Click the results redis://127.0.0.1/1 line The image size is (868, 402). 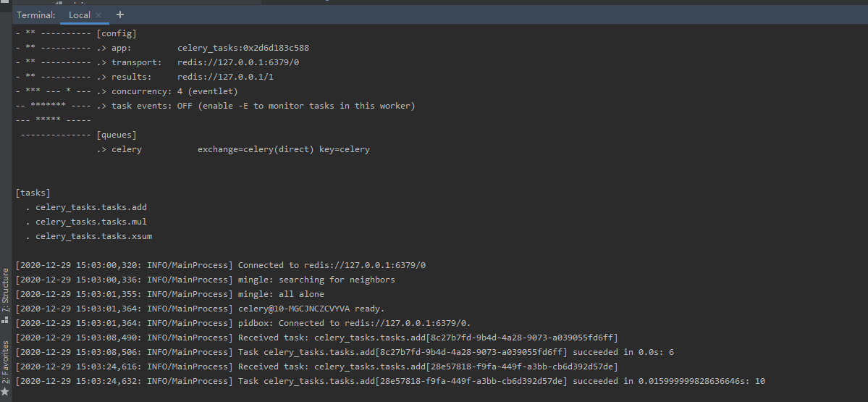[145, 76]
